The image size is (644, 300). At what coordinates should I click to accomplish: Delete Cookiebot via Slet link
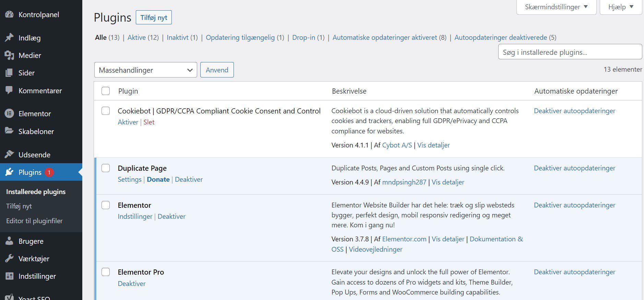point(149,122)
